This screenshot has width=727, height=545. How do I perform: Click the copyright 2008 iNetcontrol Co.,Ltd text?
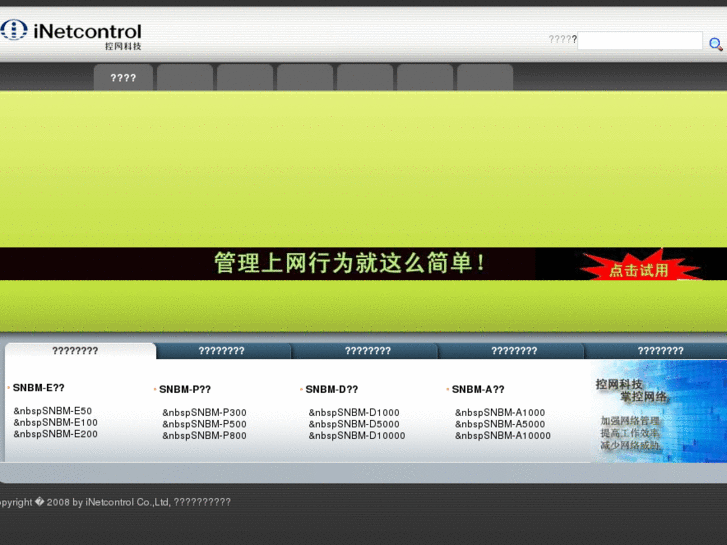tap(115, 502)
